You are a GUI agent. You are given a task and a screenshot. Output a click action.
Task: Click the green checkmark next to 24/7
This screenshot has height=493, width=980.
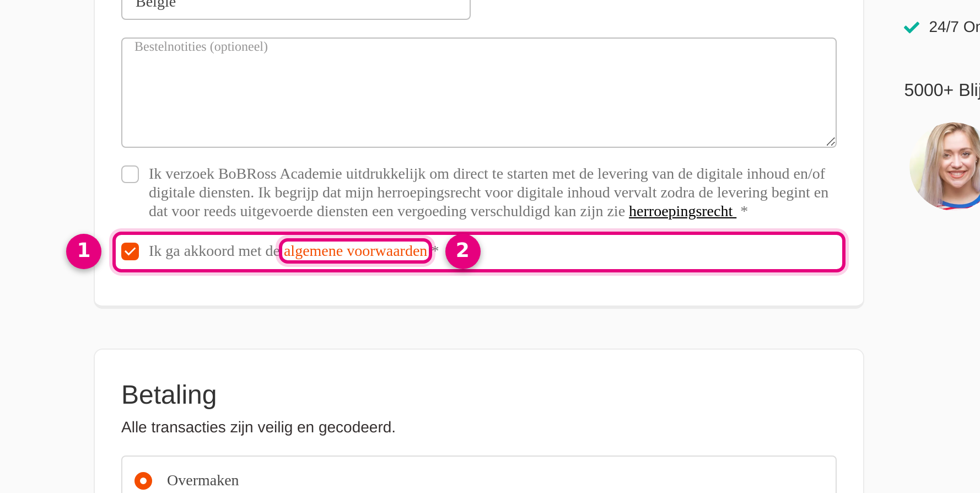pos(912,27)
